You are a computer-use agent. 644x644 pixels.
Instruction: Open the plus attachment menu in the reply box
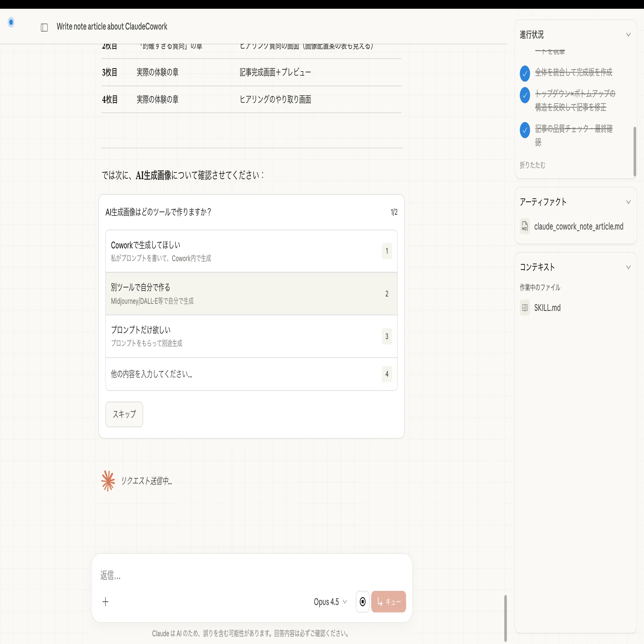click(x=106, y=602)
